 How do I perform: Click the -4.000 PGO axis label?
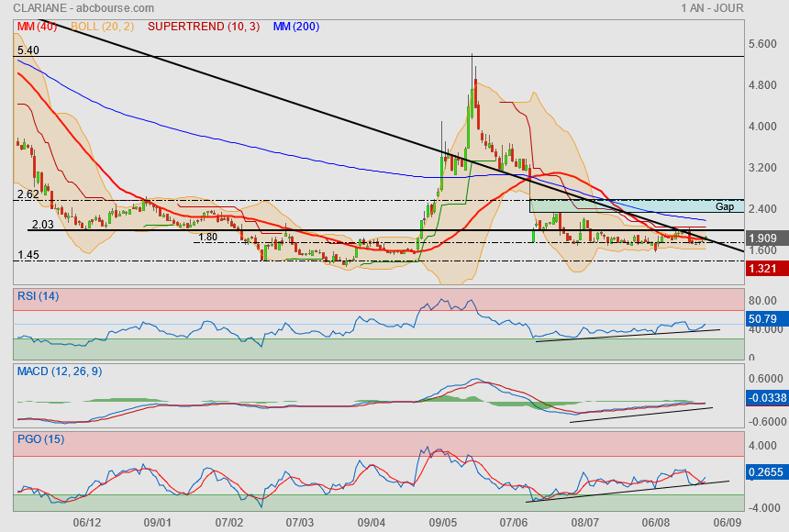click(762, 508)
